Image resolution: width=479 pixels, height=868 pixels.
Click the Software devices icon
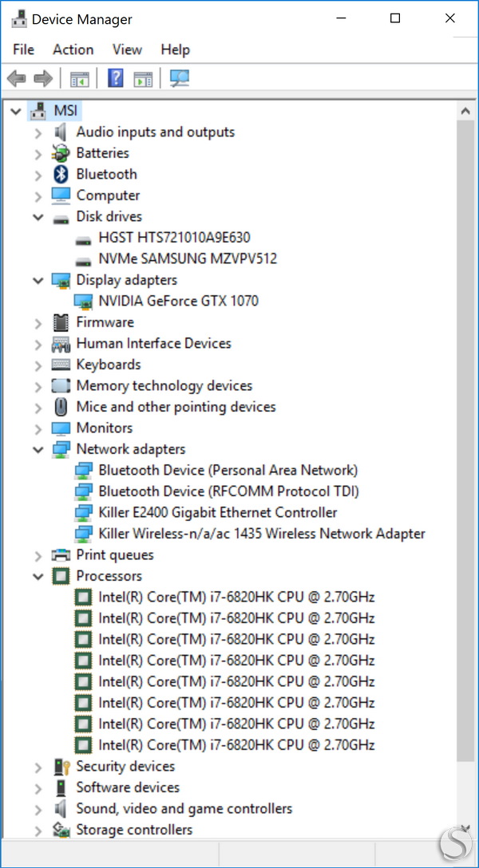61,787
